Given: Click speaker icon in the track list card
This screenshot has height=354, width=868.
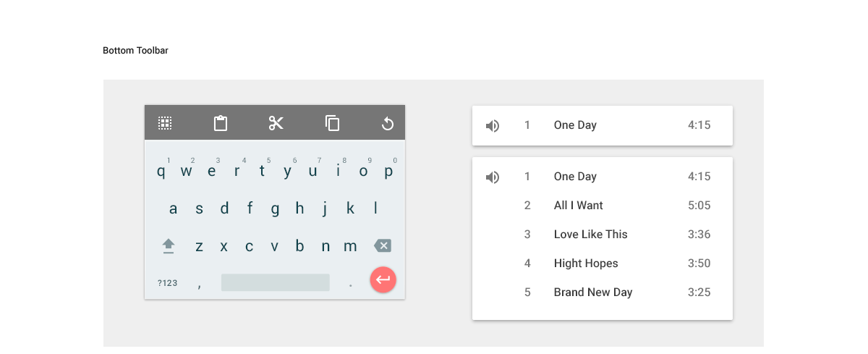Looking at the screenshot, I should [x=493, y=177].
